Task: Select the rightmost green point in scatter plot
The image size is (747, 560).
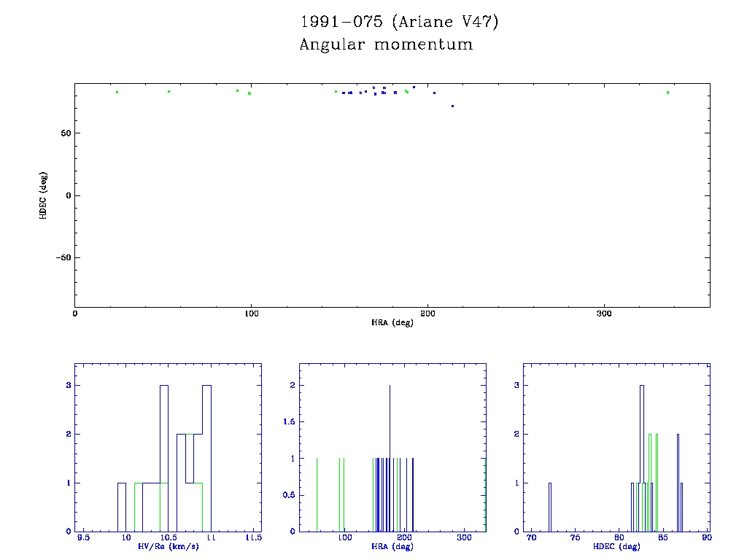Action: [x=667, y=93]
